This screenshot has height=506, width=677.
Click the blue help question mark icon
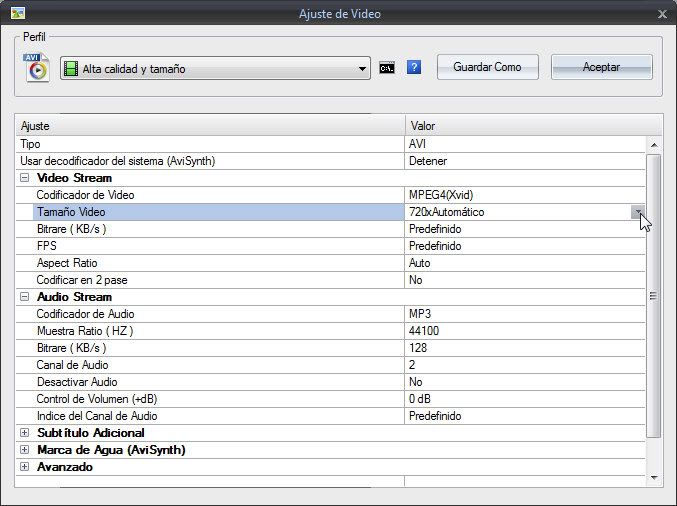click(x=414, y=68)
